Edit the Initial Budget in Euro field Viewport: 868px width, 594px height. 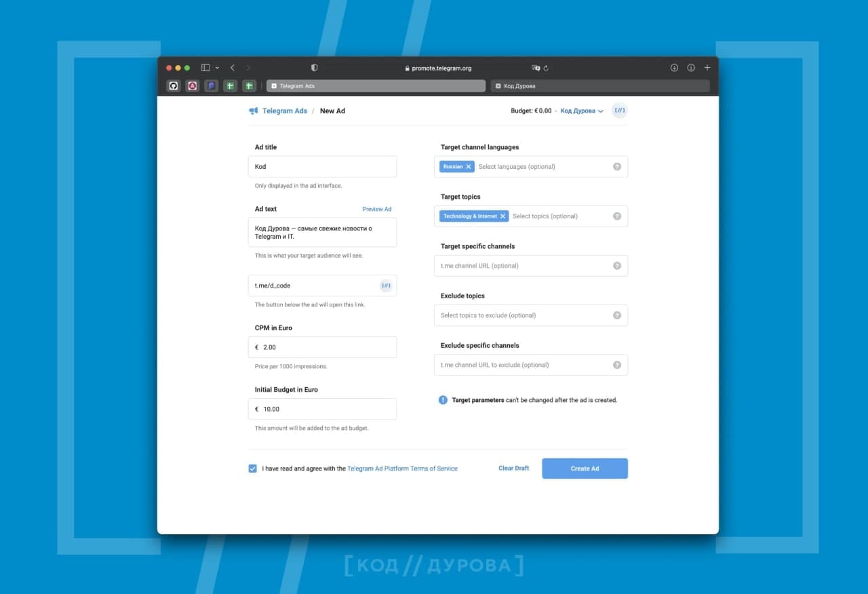pyautogui.click(x=322, y=409)
